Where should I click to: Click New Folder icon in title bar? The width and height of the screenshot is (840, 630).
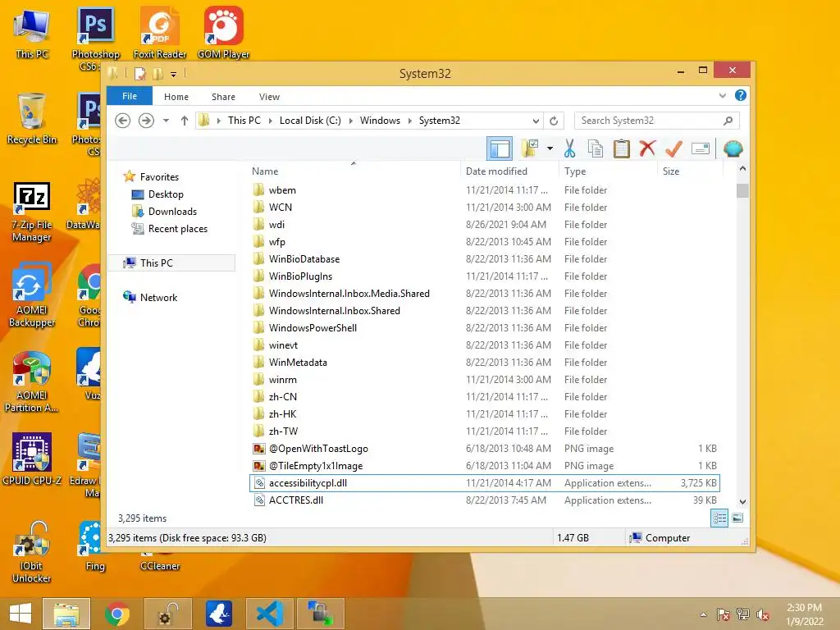tap(157, 73)
